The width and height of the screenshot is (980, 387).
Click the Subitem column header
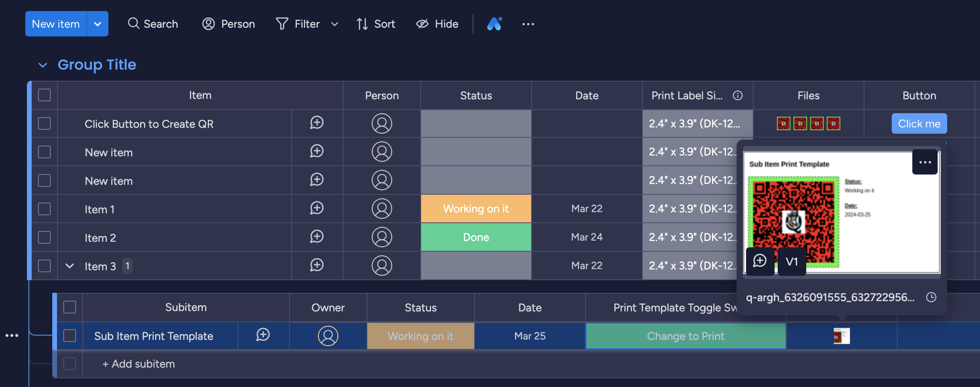pyautogui.click(x=186, y=307)
